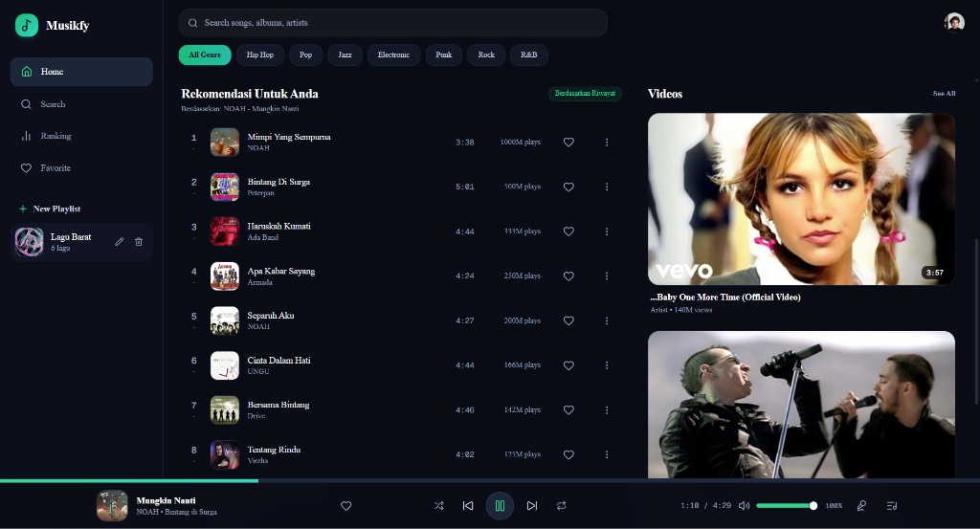Open more options for Bintang Di Surga
980x529 pixels.
[x=606, y=187]
